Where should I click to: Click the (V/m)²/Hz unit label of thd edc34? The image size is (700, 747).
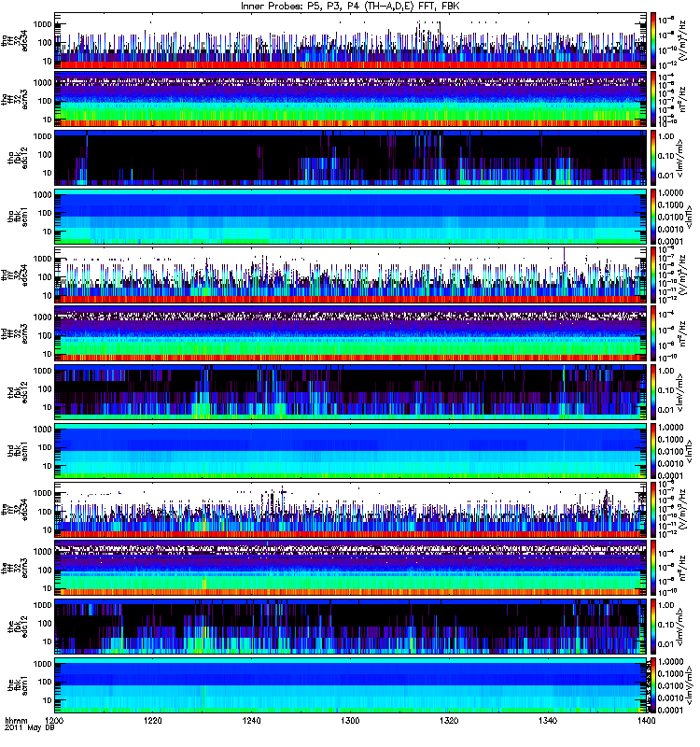[683, 275]
